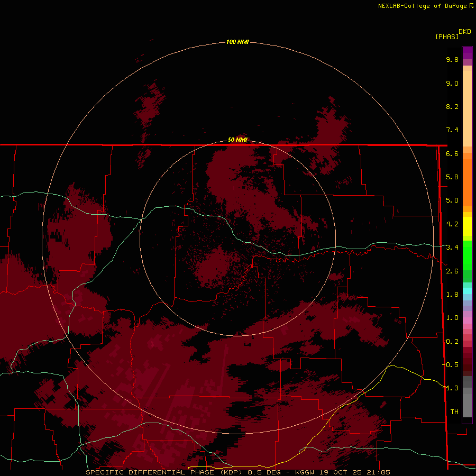Screen dimensions: 476x476
Task: Click the 9.0 scale value
Action: [452, 83]
